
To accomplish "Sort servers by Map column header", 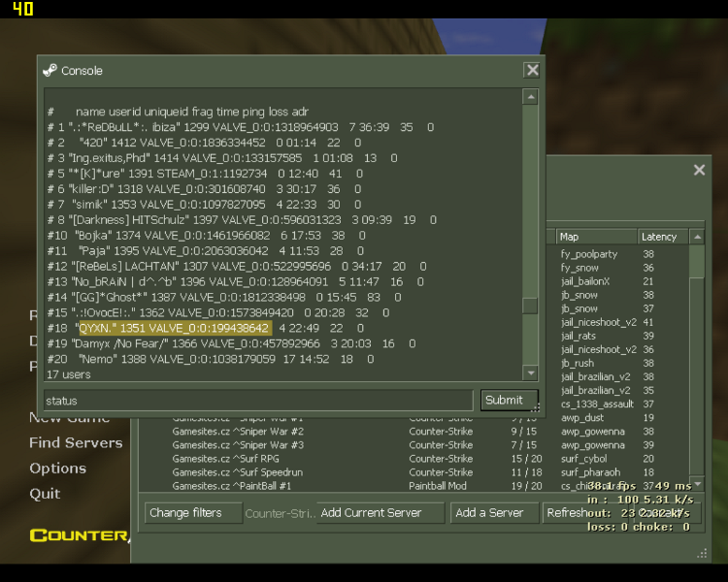I will click(596, 237).
